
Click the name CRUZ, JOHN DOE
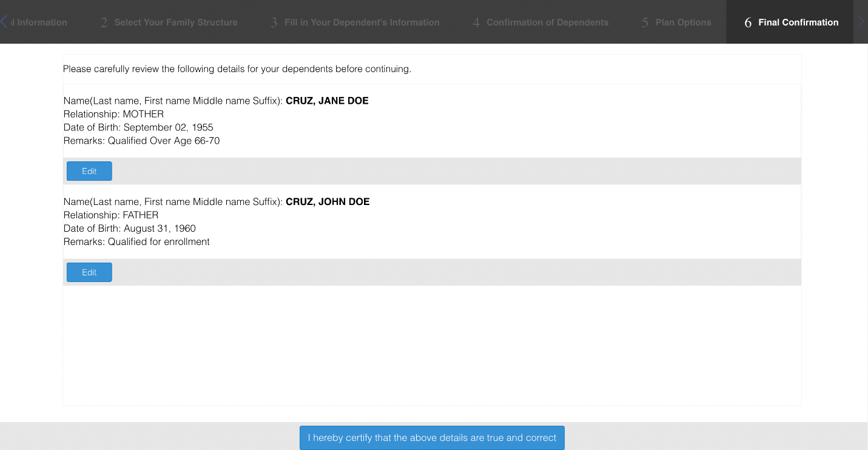pyautogui.click(x=328, y=202)
